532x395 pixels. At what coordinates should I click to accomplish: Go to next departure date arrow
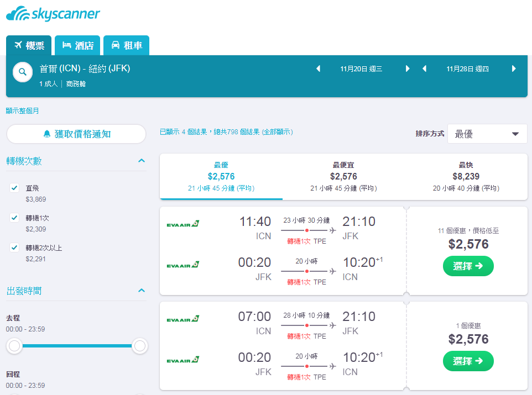click(x=407, y=69)
